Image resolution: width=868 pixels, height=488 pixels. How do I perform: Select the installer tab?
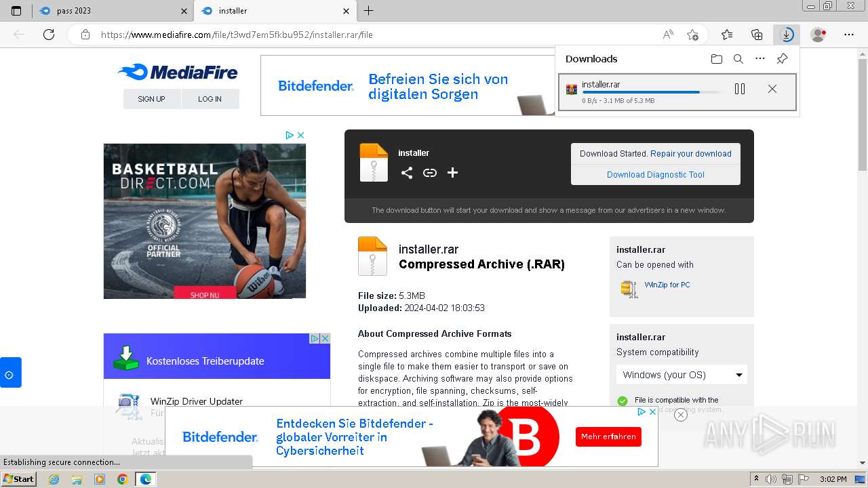coord(275,11)
